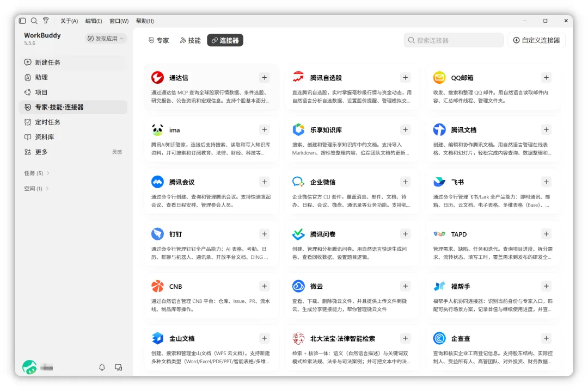The width and height of the screenshot is (588, 391).
Task: Open notifications bell icon
Action: point(102,368)
